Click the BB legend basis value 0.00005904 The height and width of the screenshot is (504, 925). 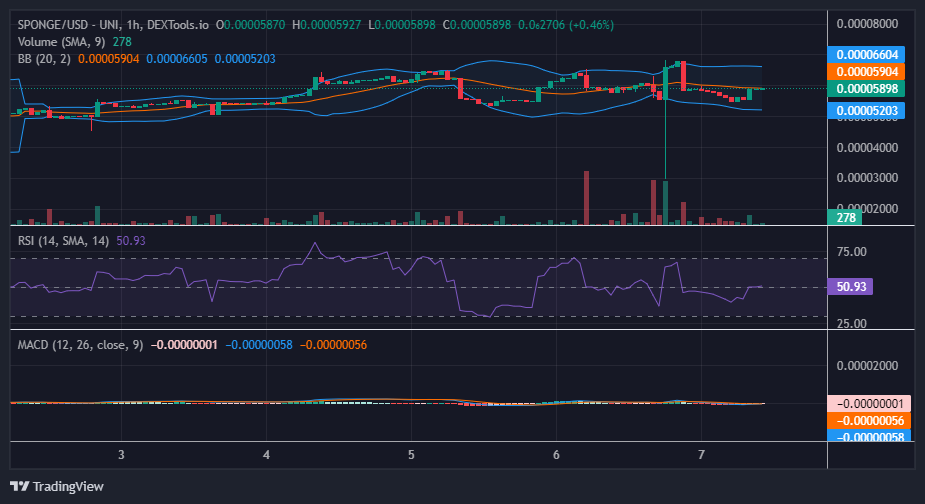109,59
